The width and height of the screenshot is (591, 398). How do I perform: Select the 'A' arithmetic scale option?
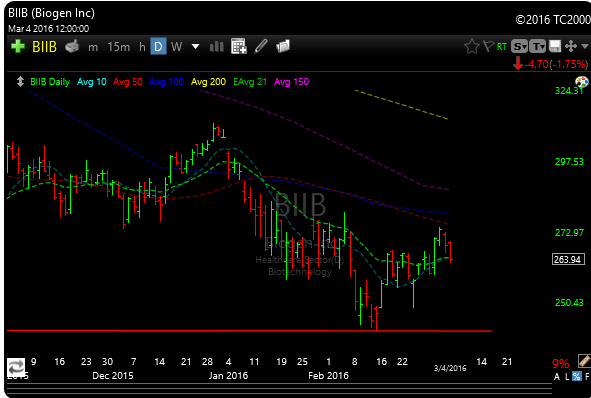[x=557, y=377]
